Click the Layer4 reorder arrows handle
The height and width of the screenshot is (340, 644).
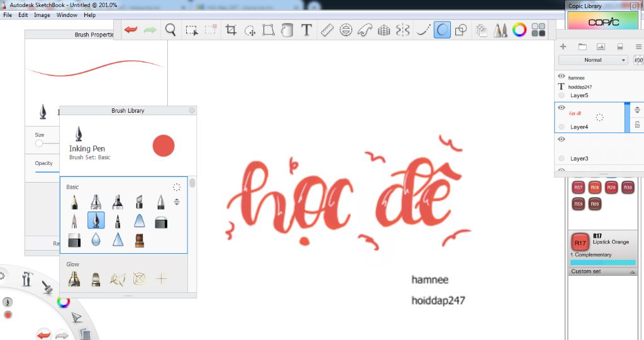[637, 110]
